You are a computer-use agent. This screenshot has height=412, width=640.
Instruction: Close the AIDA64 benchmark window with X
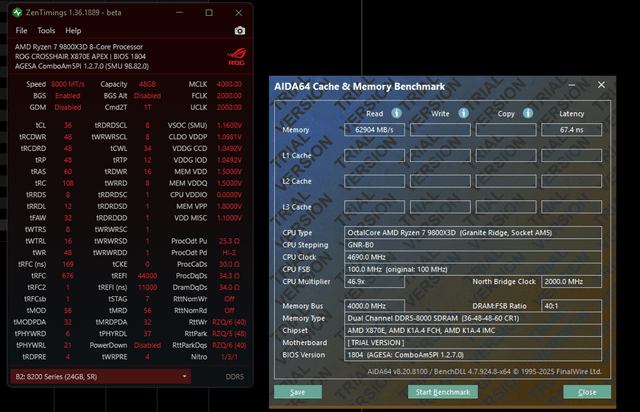point(601,85)
